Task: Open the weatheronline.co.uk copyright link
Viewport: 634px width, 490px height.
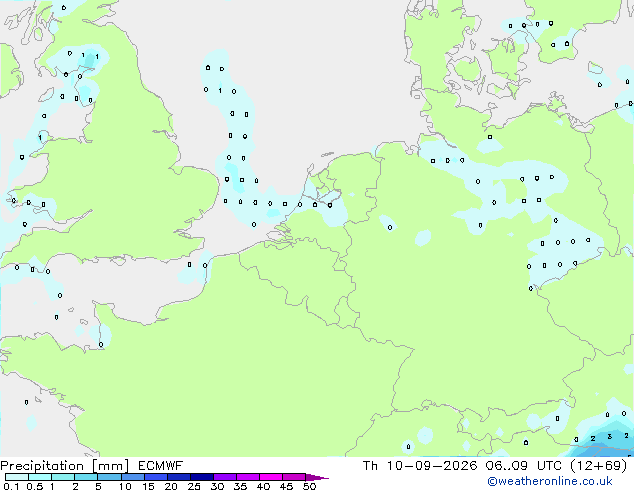Action: (x=549, y=481)
